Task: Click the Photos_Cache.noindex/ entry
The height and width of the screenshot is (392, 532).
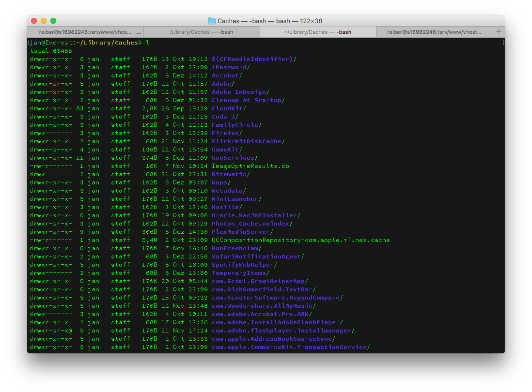Action: pos(252,224)
